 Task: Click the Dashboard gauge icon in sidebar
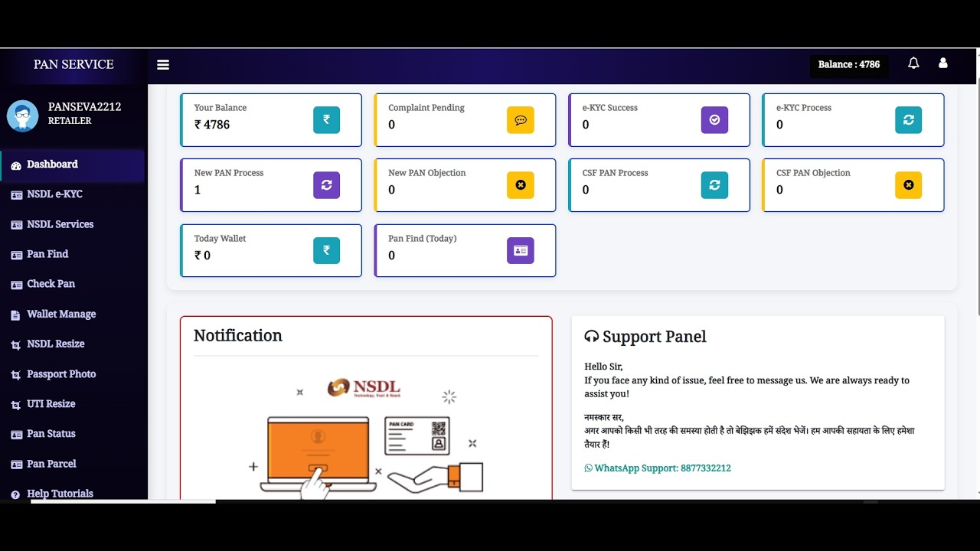[16, 165]
